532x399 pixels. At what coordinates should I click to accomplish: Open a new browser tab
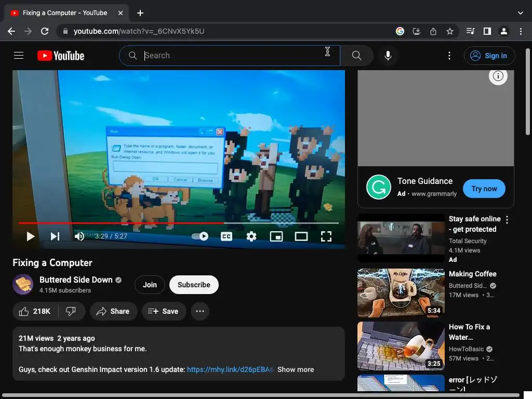click(x=140, y=13)
